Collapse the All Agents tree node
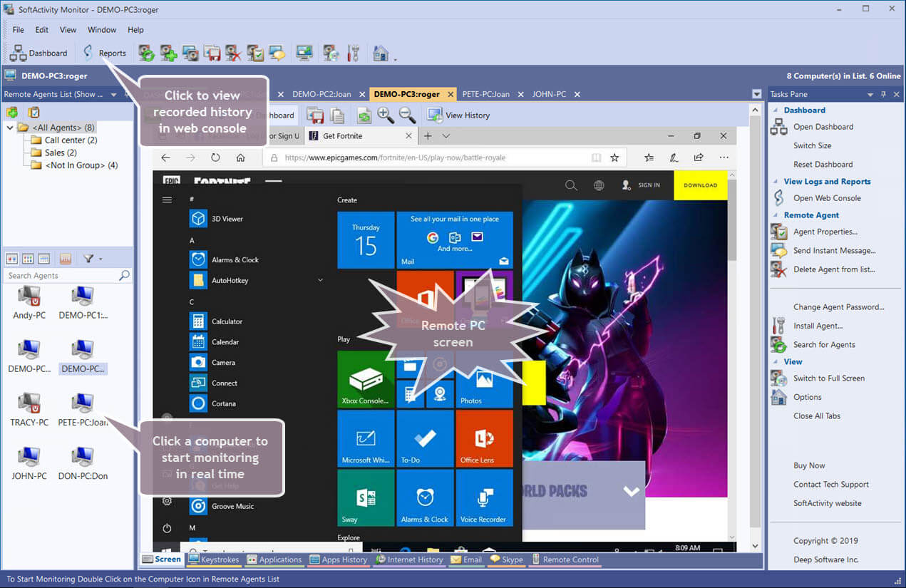 tap(10, 128)
